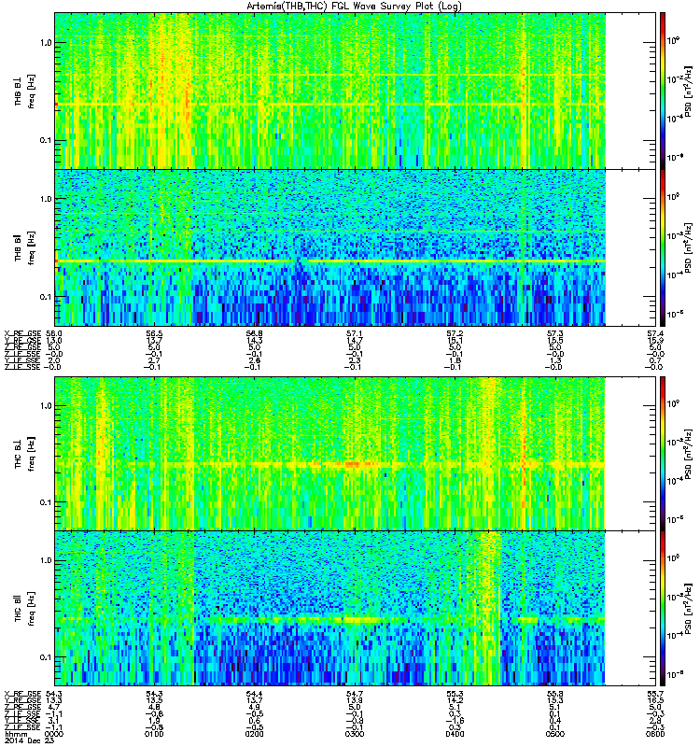The width and height of the screenshot is (700, 747).
Task: Click THC X_RE_GSE value 55.8
Action: pos(554,694)
